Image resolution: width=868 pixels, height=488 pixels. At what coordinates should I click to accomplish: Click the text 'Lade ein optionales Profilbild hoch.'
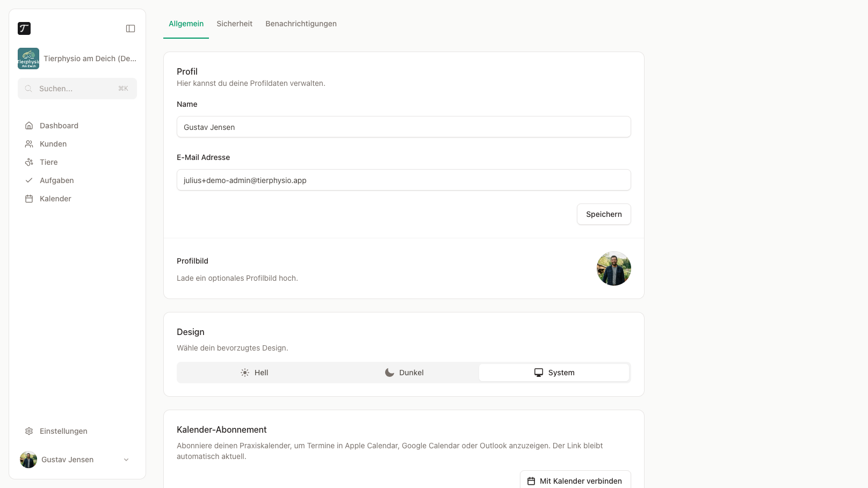point(237,278)
